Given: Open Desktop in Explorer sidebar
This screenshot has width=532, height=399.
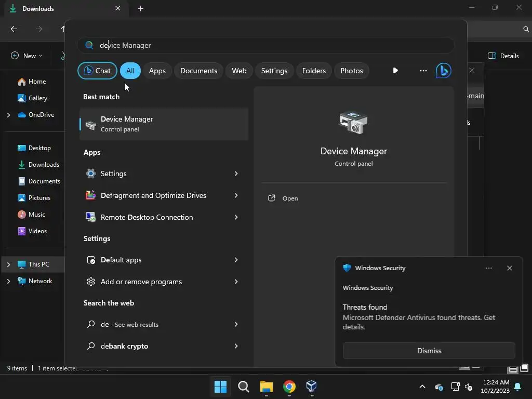Looking at the screenshot, I should (x=34, y=148).
